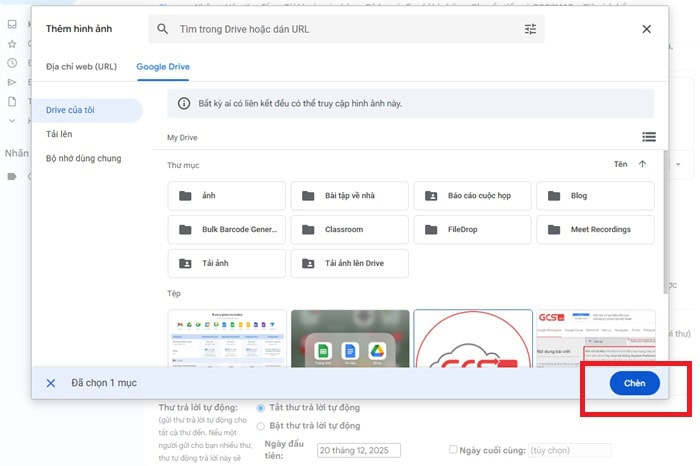
Task: Choose Drive của tôi in the sidebar
Action: point(88,110)
